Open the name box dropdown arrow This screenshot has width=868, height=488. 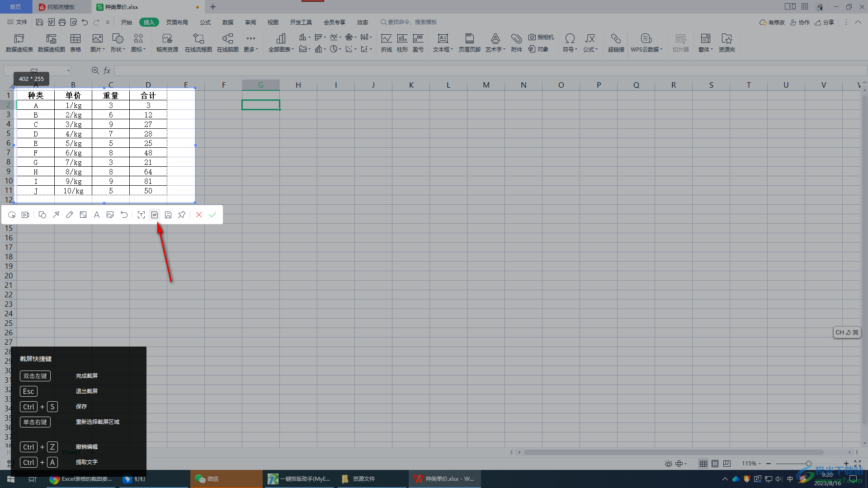coord(68,70)
